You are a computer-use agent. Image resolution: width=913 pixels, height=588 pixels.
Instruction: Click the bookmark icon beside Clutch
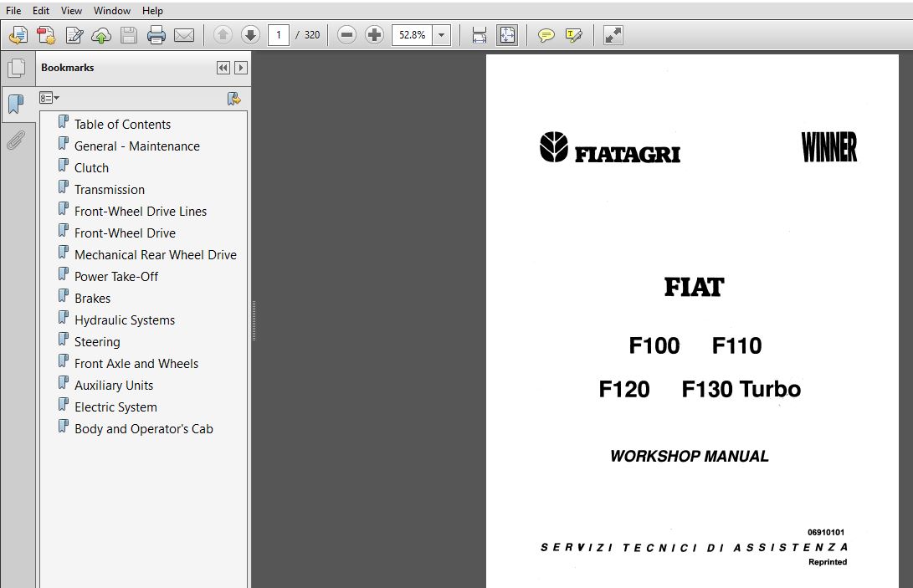[64, 166]
